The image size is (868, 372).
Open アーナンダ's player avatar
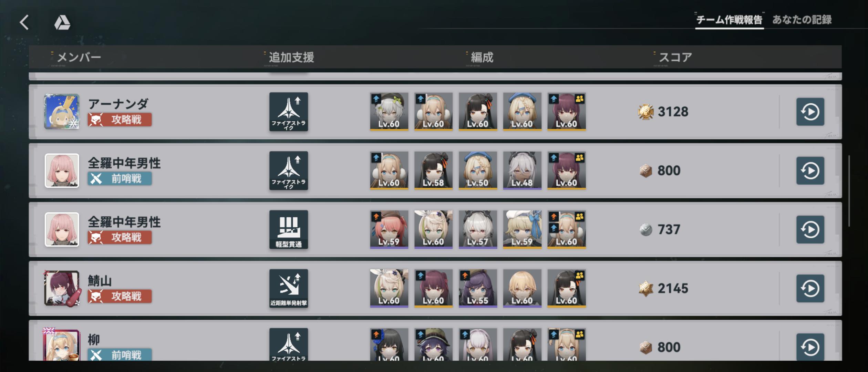[62, 112]
